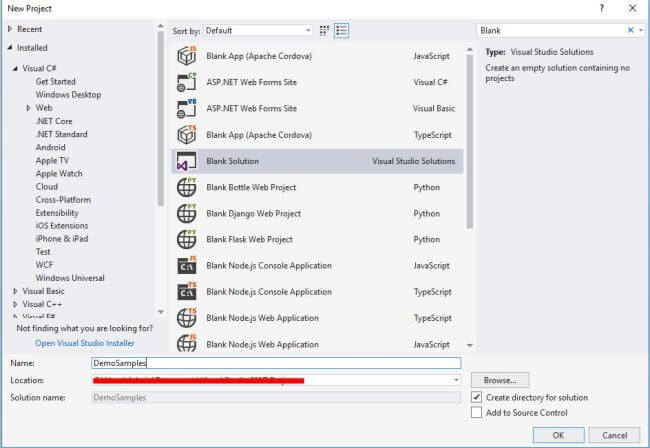Select the Android category

tap(51, 147)
